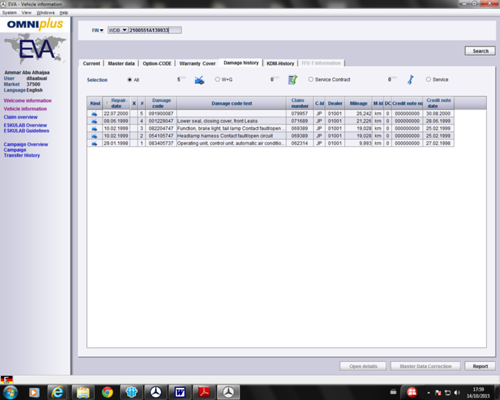Click the Service Contract document icon
Viewport: 500px width, 400px height.
click(293, 80)
